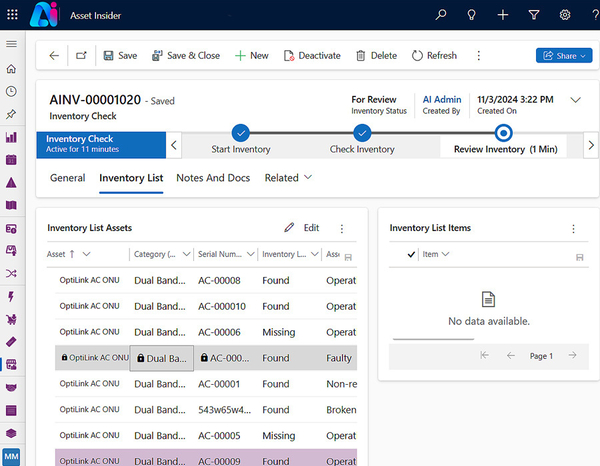600x466 pixels.
Task: Sort by the Asset column header
Action: [61, 254]
